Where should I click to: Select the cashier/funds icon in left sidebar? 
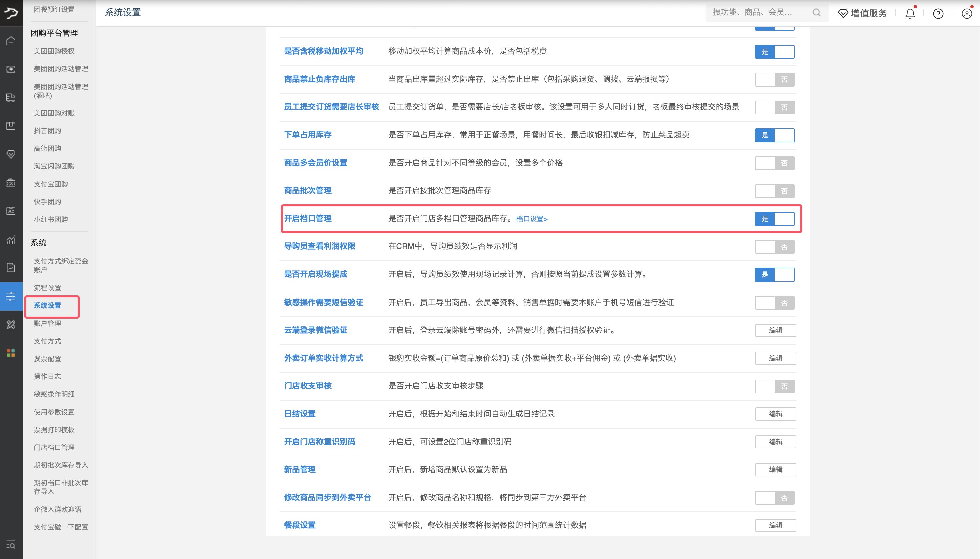coord(11,69)
